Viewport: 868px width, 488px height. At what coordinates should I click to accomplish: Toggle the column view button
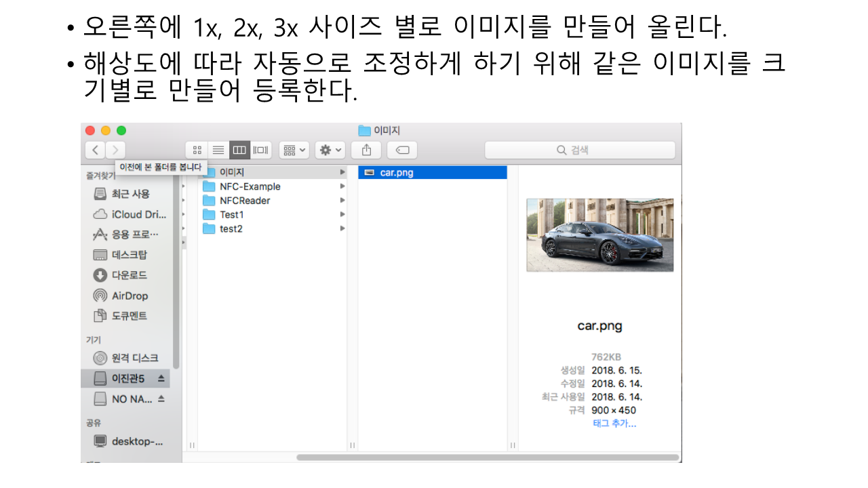(239, 150)
